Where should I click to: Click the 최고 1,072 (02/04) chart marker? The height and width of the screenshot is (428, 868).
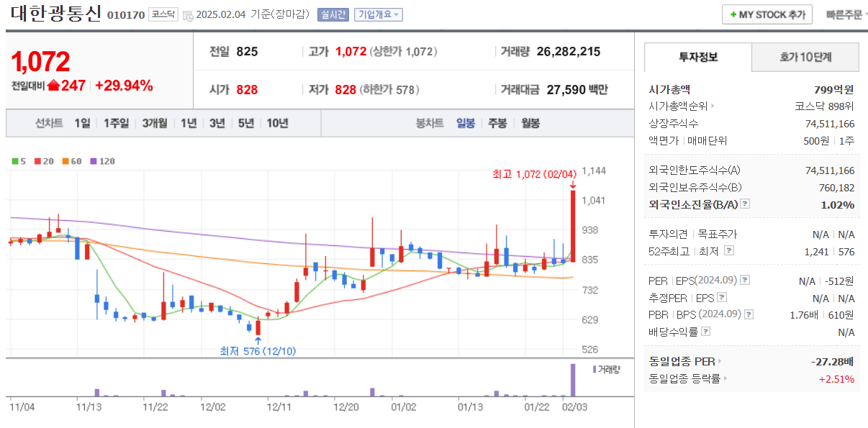534,174
